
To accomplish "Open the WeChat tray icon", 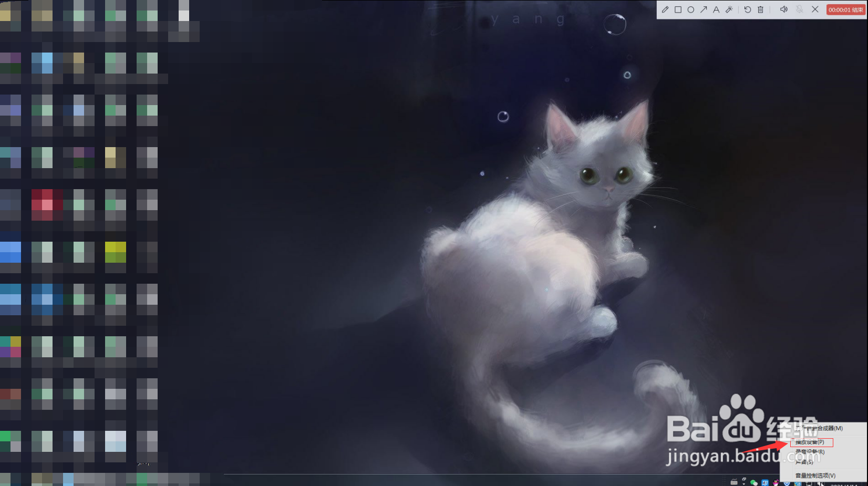I will 754,482.
